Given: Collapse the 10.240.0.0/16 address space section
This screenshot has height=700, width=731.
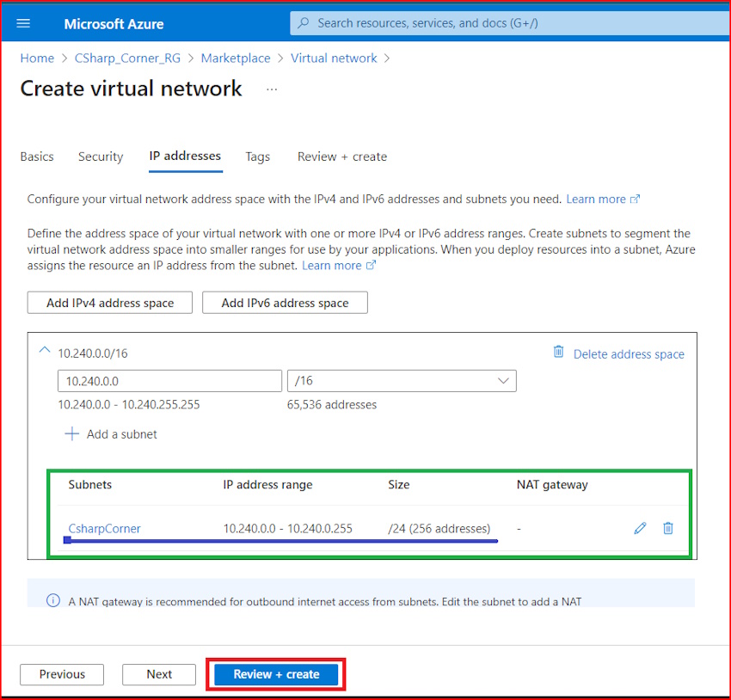Looking at the screenshot, I should (45, 350).
